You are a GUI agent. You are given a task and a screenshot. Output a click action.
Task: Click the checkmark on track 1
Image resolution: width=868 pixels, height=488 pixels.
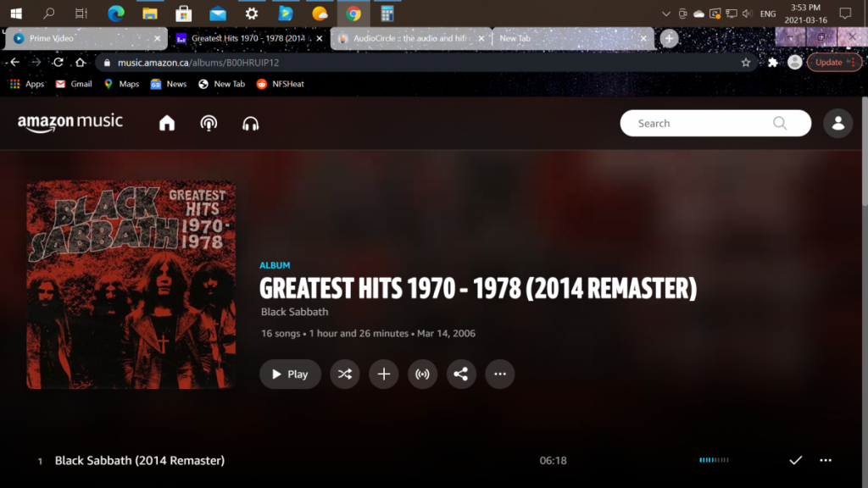795,460
